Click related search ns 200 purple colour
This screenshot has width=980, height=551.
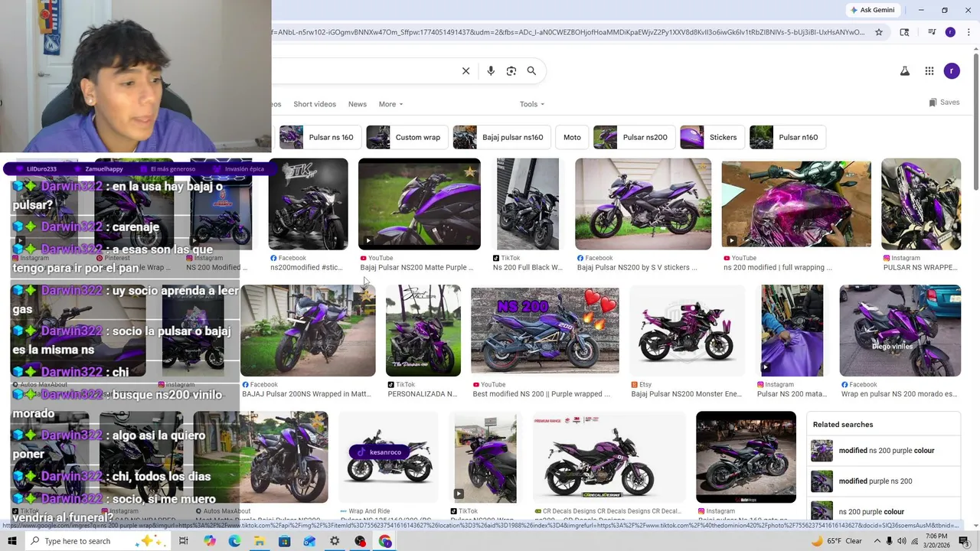click(x=884, y=510)
